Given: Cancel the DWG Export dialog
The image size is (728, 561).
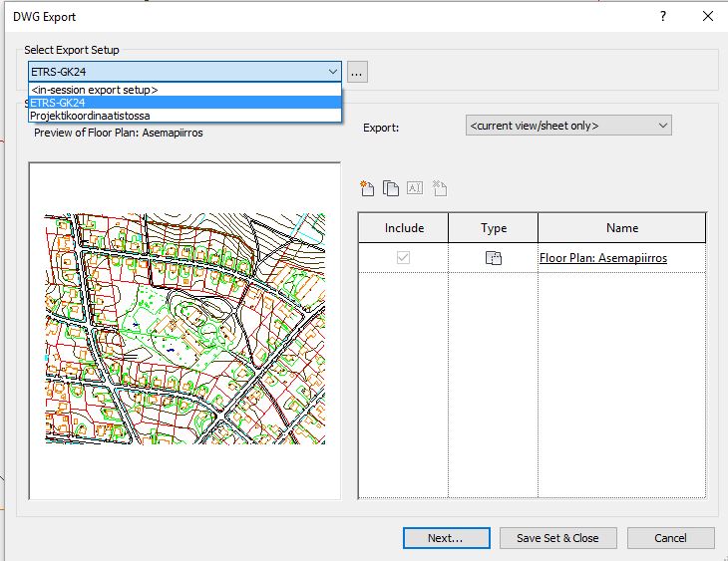Looking at the screenshot, I should (x=670, y=538).
